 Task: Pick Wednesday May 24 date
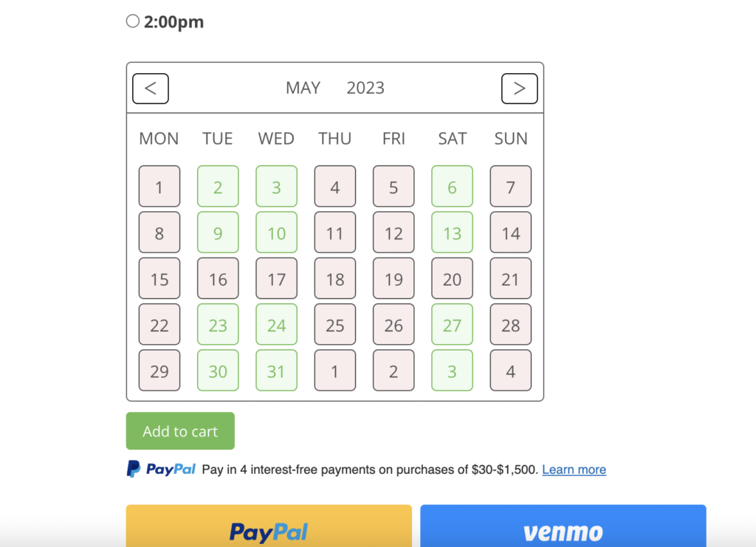[x=276, y=325]
